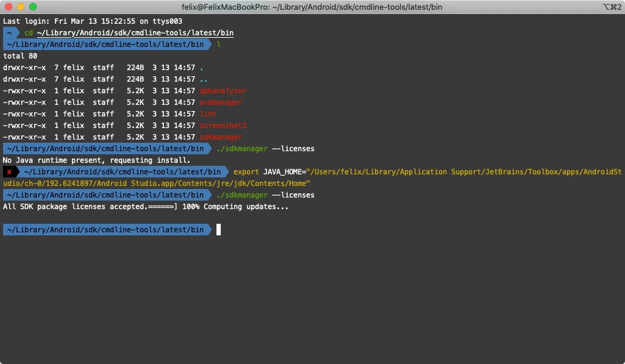Click the path prompt segment on the last line
625x364 pixels.
(107, 230)
